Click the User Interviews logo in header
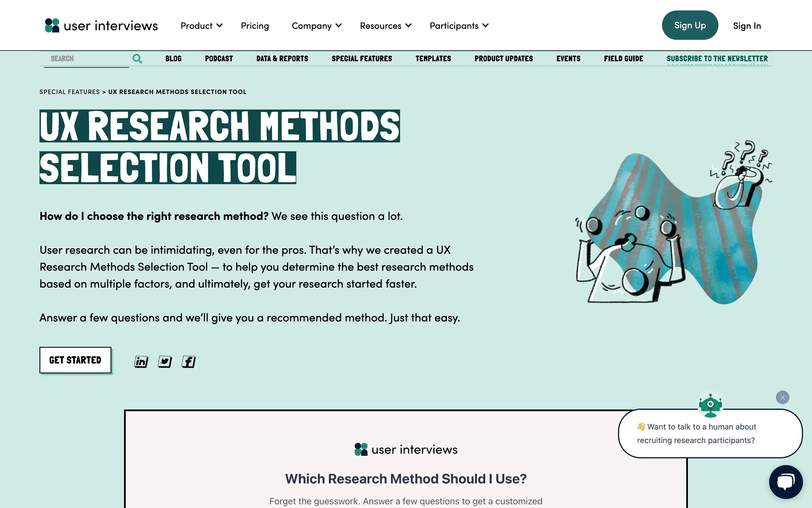This screenshot has width=812, height=508. coord(101,25)
